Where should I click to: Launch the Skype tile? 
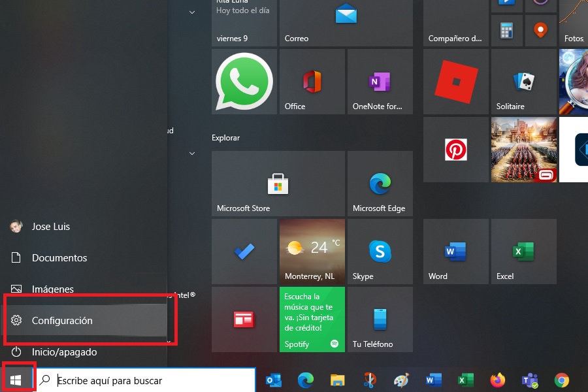(x=380, y=252)
